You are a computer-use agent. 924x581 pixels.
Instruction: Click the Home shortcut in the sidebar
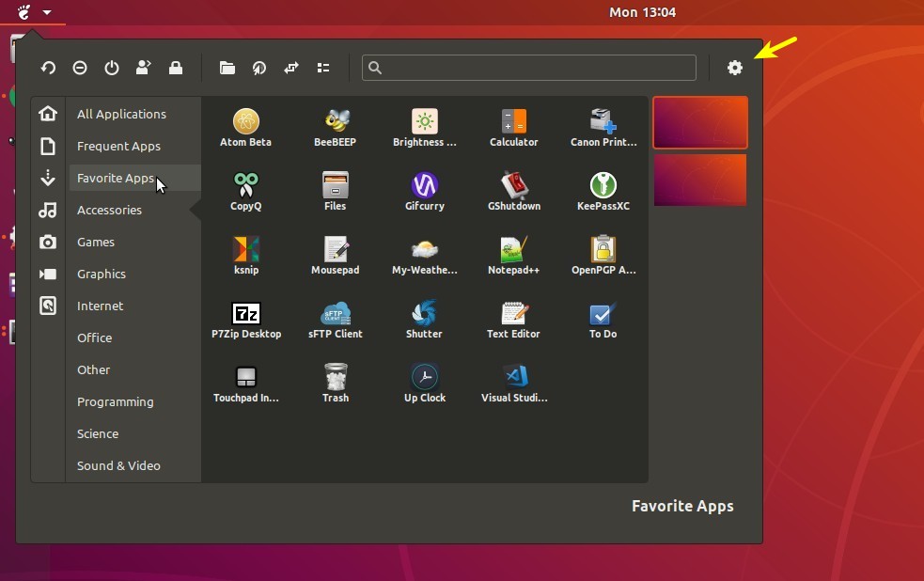coord(48,113)
